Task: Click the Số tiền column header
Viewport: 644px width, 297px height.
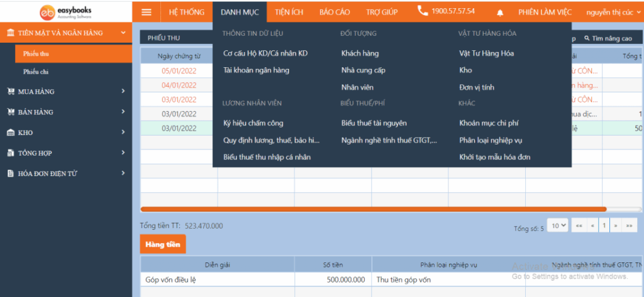Action: [333, 264]
